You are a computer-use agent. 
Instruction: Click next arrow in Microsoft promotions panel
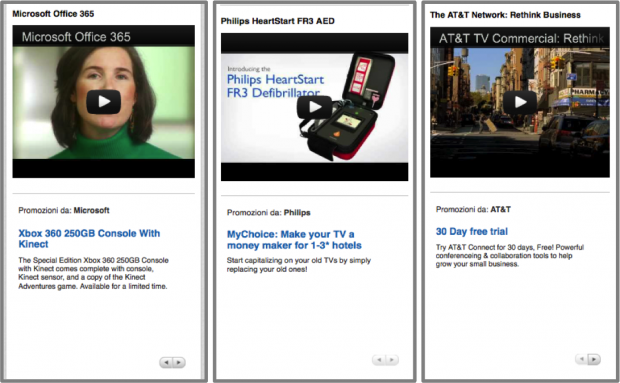click(x=179, y=362)
